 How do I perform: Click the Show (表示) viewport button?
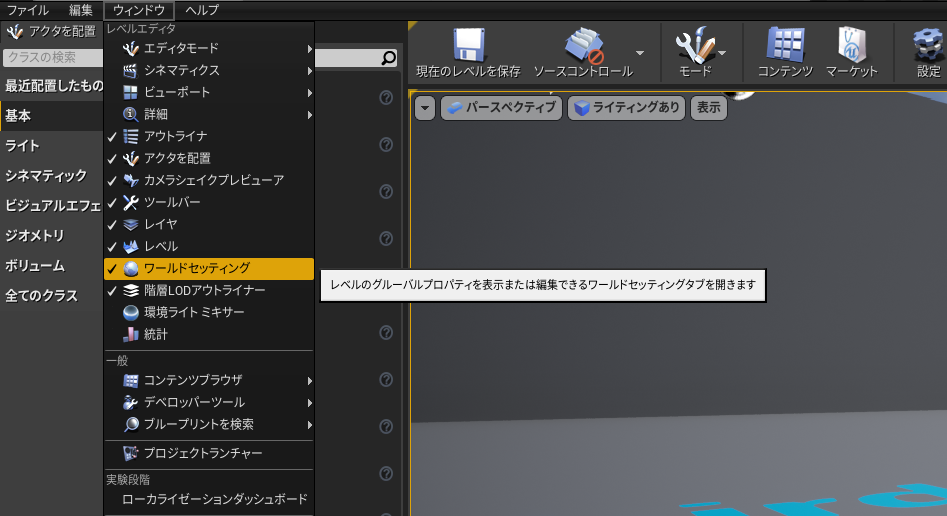click(x=708, y=108)
